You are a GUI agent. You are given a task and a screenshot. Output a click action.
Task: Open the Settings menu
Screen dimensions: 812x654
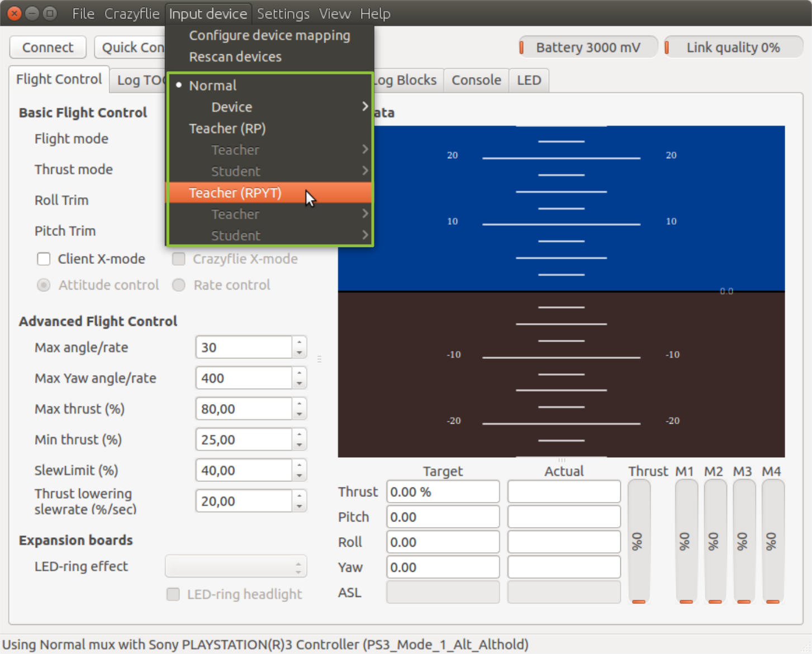(283, 13)
